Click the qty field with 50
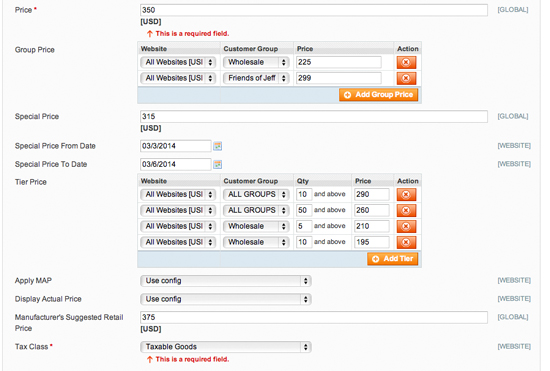The height and width of the screenshot is (371, 550). coord(304,210)
